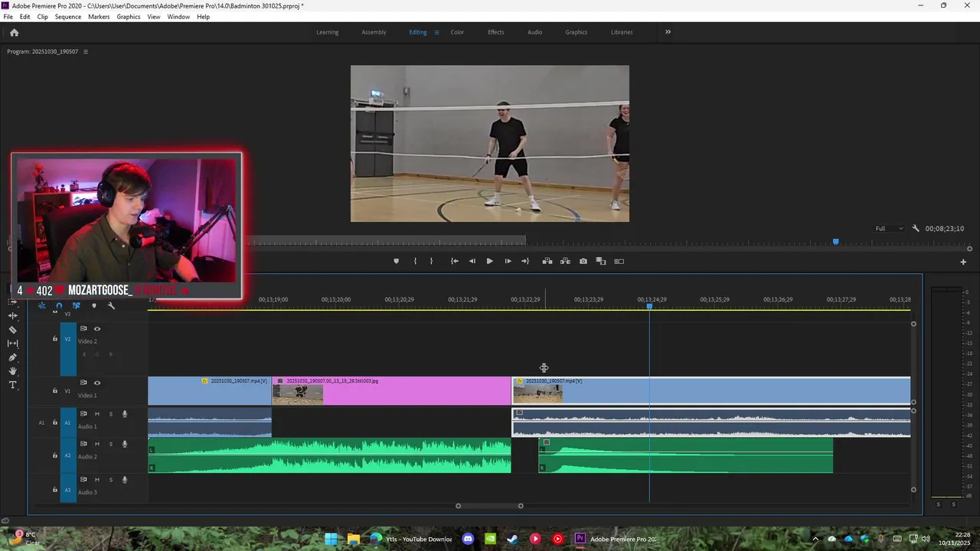Click the Mark In button

point(415,261)
